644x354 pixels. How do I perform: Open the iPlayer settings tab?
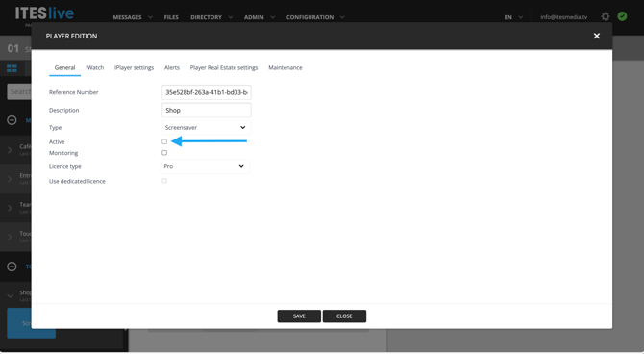pos(134,68)
